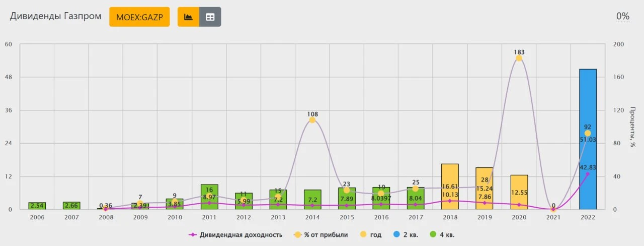This screenshot has height=246, width=644.
Task: Click the 2008 x-axis label
Action: [x=106, y=217]
